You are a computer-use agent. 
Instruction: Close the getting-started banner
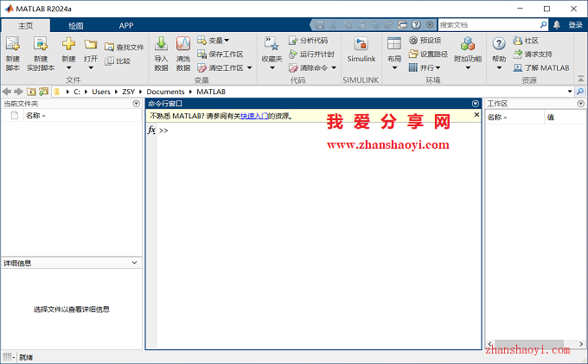476,115
